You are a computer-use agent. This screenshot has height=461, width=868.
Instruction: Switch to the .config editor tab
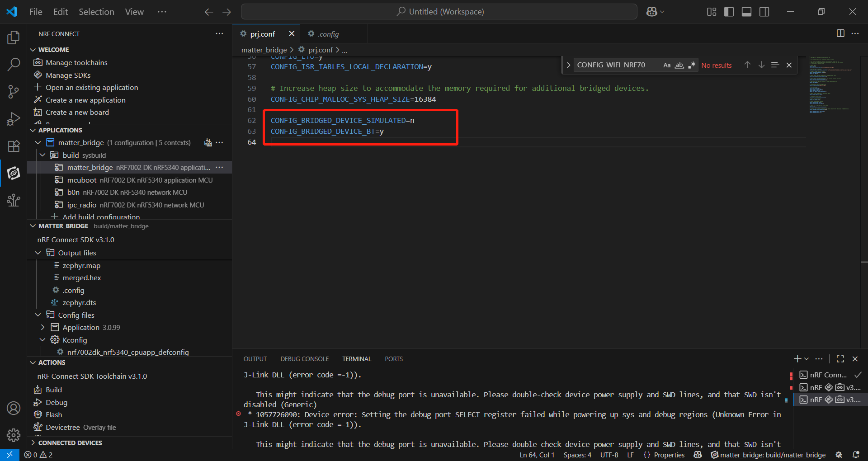[328, 34]
